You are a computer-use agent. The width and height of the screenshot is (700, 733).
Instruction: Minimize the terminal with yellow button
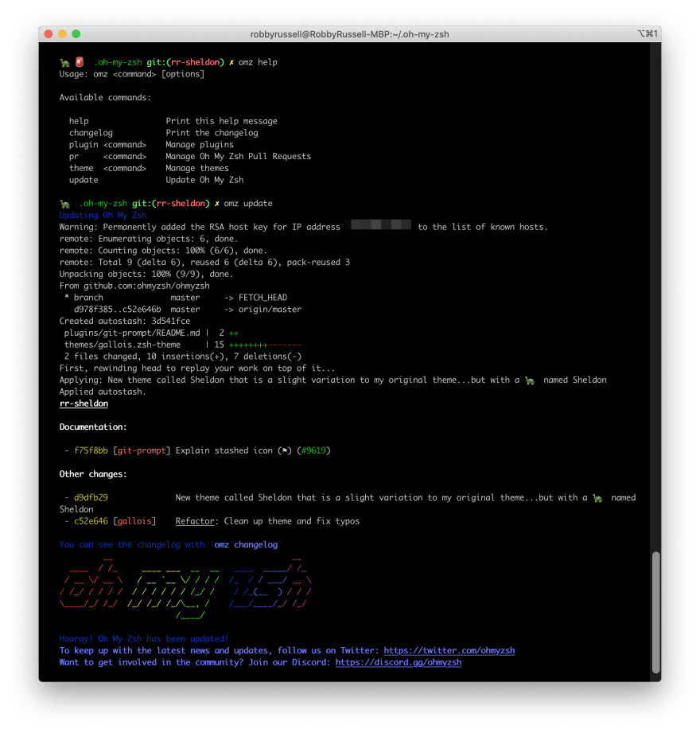[62, 34]
